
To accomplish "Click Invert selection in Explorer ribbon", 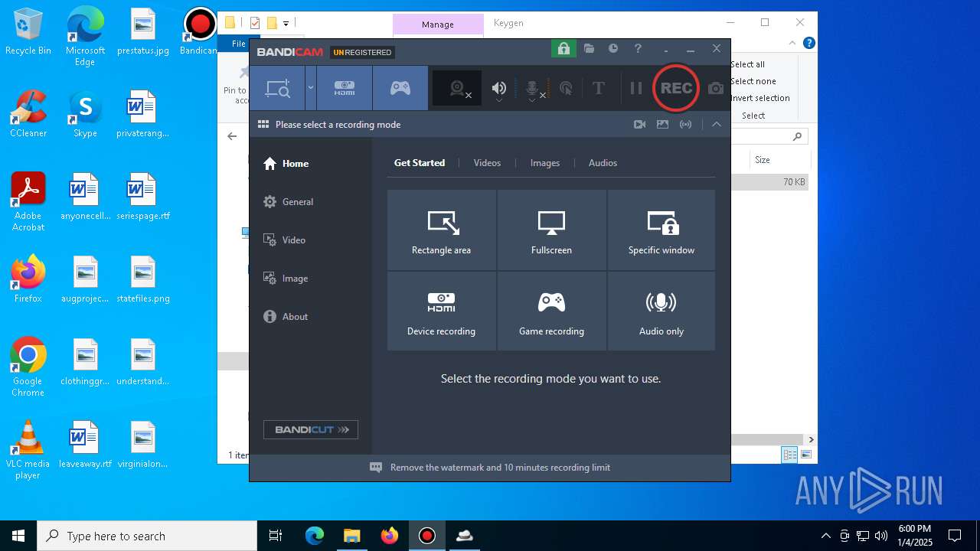I will click(760, 98).
